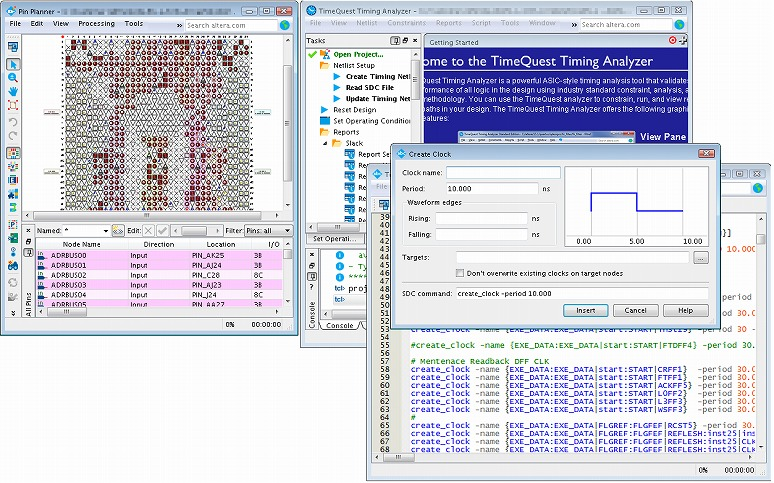Open the Edit menu in Pin Planner
The height and width of the screenshot is (483, 774).
pyautogui.click(x=37, y=24)
